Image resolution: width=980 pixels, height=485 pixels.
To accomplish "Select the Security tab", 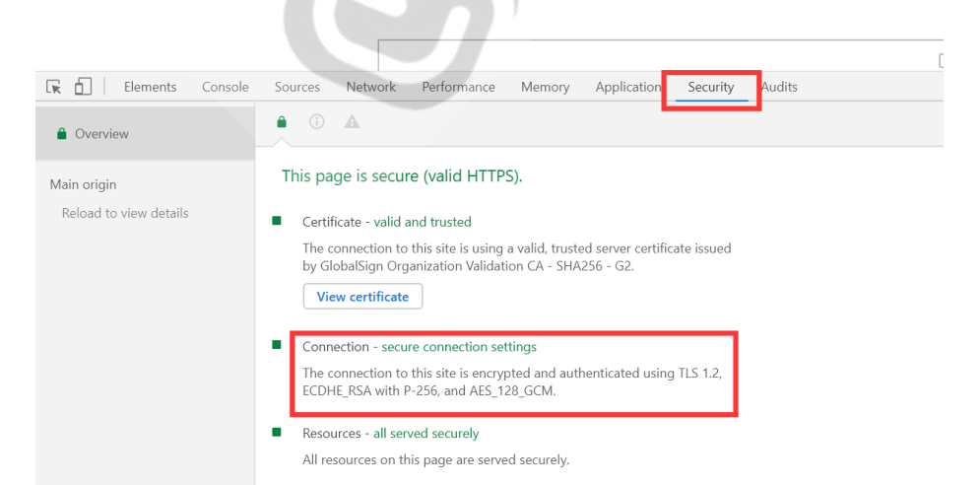I will point(711,87).
